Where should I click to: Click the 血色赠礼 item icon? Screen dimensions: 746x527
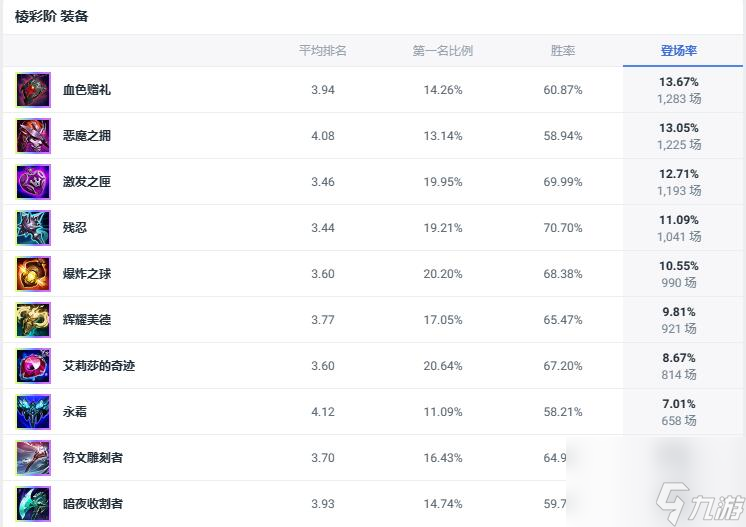[33, 90]
